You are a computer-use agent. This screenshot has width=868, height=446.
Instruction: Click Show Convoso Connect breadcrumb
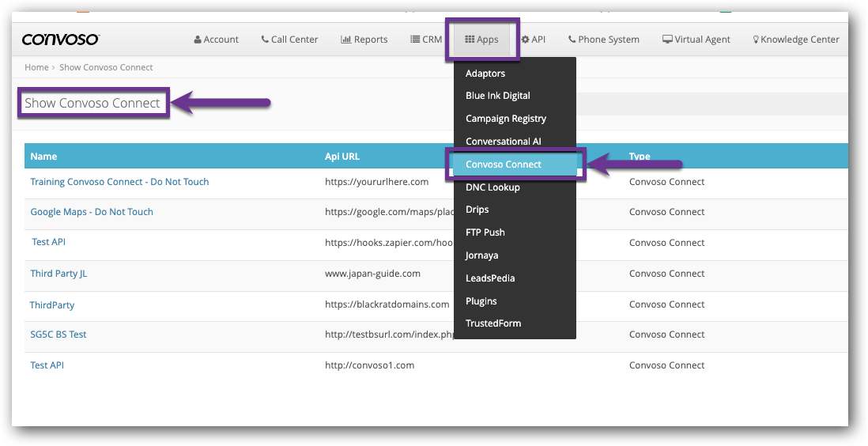pyautogui.click(x=106, y=67)
